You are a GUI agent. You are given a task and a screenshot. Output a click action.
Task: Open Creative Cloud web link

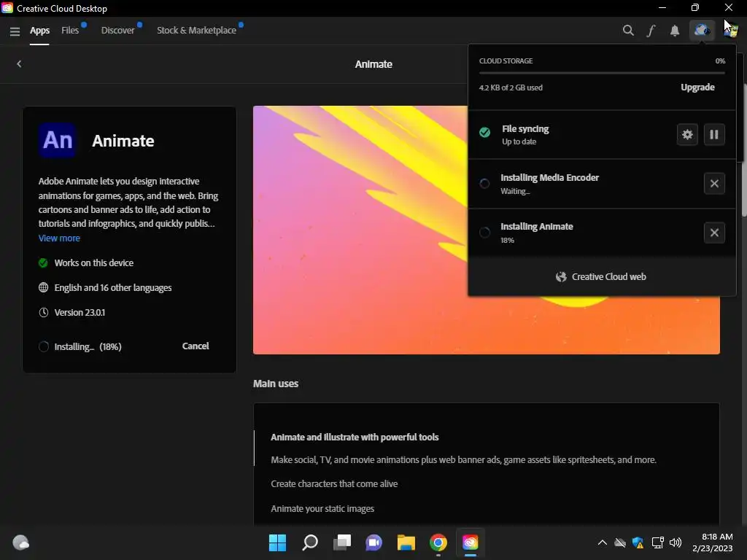tap(601, 276)
